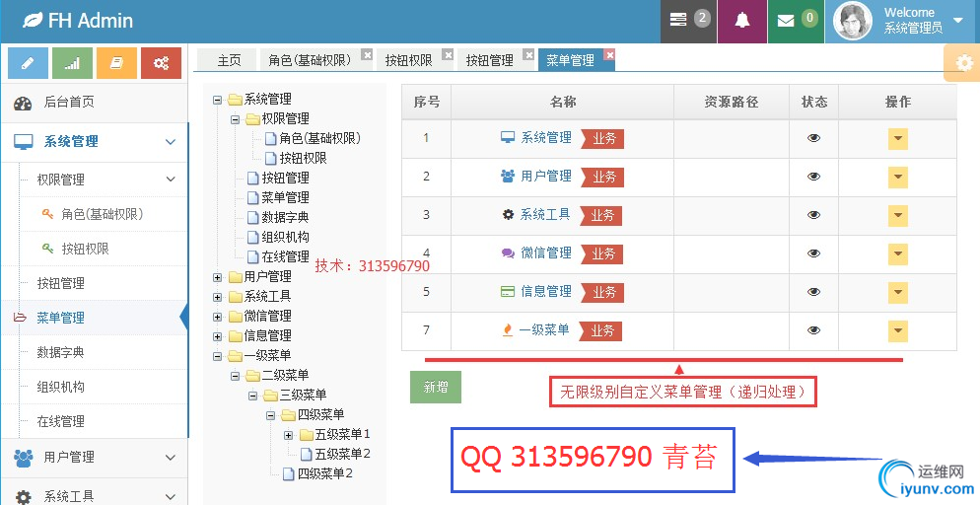Click the 后台首页 dashboard icon
Image resolution: width=980 pixels, height=505 pixels.
click(23, 104)
